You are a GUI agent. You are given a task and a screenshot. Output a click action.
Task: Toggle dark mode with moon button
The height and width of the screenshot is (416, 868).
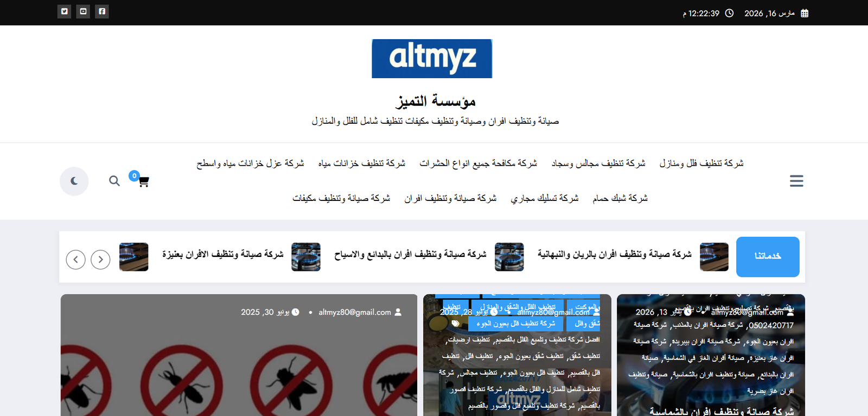click(74, 181)
